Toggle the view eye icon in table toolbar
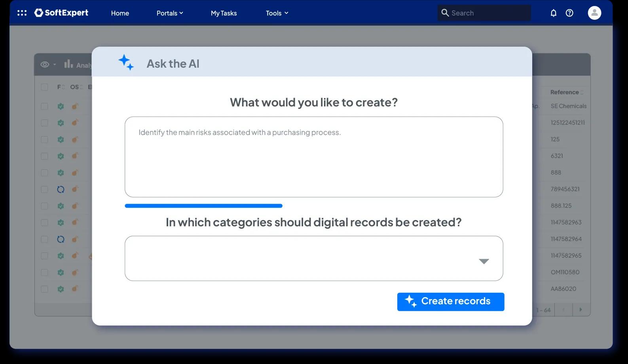This screenshot has width=628, height=364. click(45, 64)
